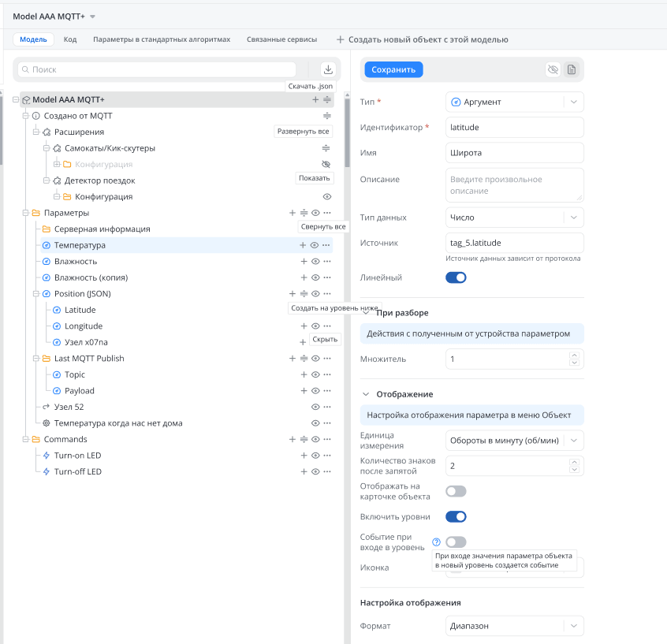The height and width of the screenshot is (644, 667).
Task: Click the Сохранить button
Action: [x=393, y=69]
